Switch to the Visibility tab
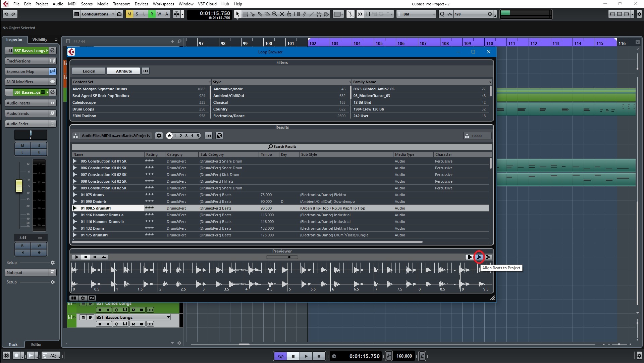 point(40,40)
